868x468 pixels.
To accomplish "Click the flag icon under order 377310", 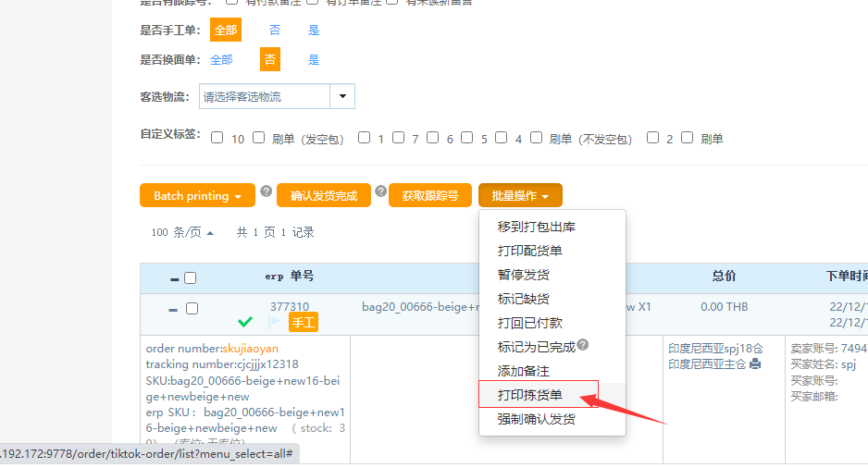I will tap(274, 323).
